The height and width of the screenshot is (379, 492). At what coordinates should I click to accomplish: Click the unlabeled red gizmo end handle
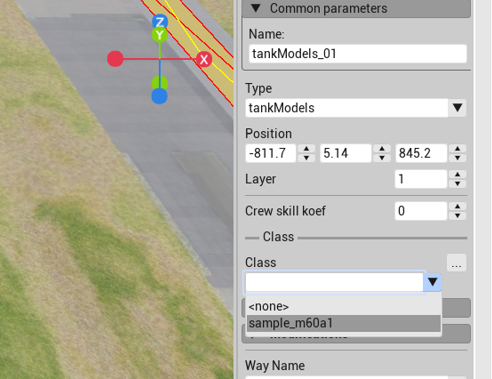pyautogui.click(x=115, y=59)
